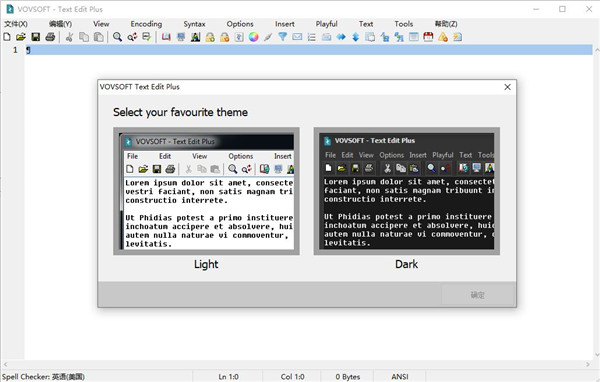Click the Copy icon in main toolbar
This screenshot has width=600, height=382.
coord(84,37)
